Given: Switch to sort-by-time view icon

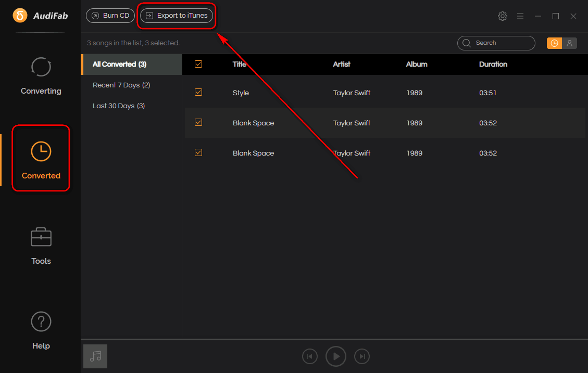Looking at the screenshot, I should pyautogui.click(x=554, y=43).
